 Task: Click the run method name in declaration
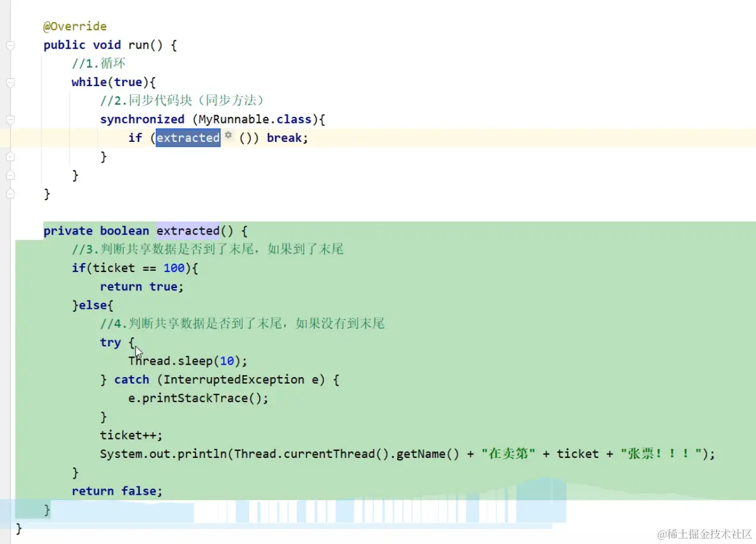tap(138, 45)
